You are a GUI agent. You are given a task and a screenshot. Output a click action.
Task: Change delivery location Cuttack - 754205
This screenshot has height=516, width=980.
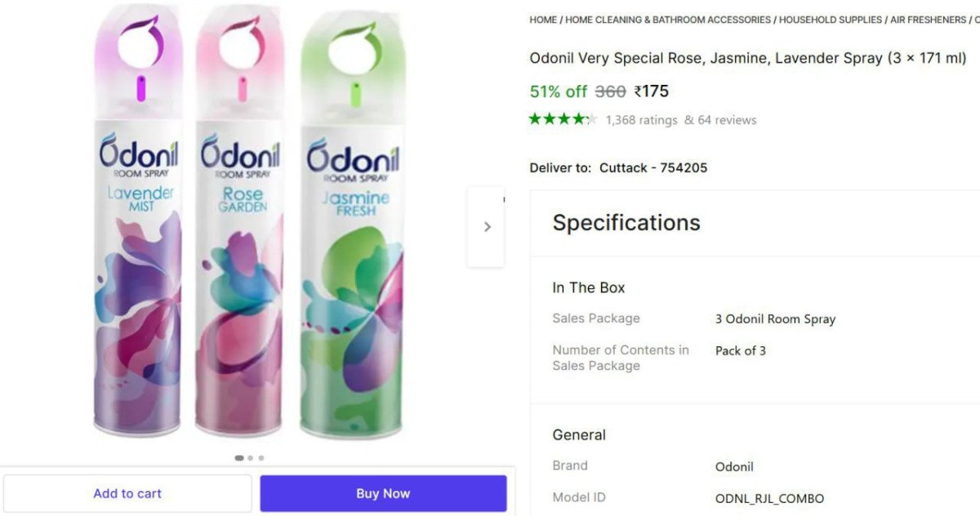(x=653, y=167)
